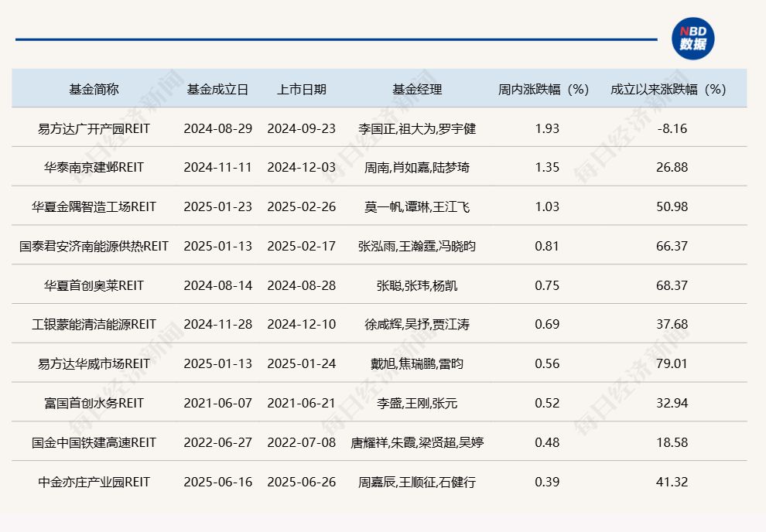Image resolution: width=766 pixels, height=532 pixels.
Task: Click the 基金成立日 column header
Action: (217, 89)
